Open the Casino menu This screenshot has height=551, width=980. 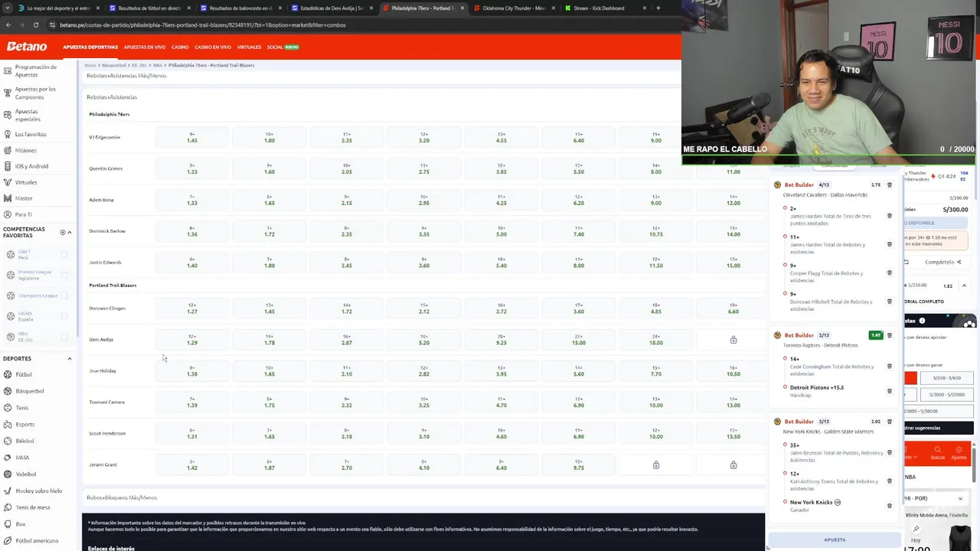point(180,47)
